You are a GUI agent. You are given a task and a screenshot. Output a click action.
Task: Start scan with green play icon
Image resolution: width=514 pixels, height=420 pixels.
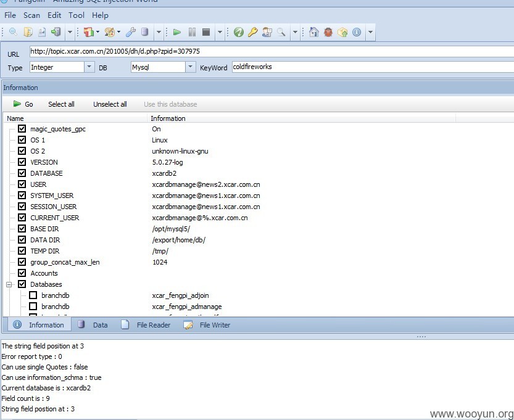tap(177, 32)
